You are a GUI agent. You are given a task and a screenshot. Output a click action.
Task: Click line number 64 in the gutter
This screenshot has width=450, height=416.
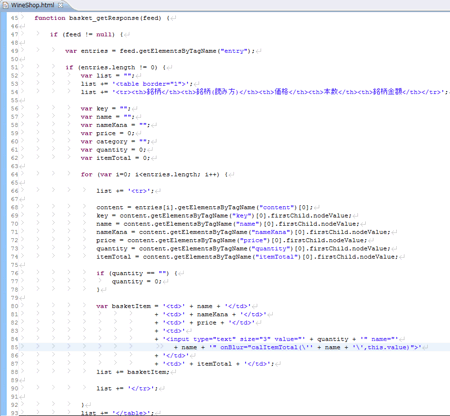[x=14, y=174]
